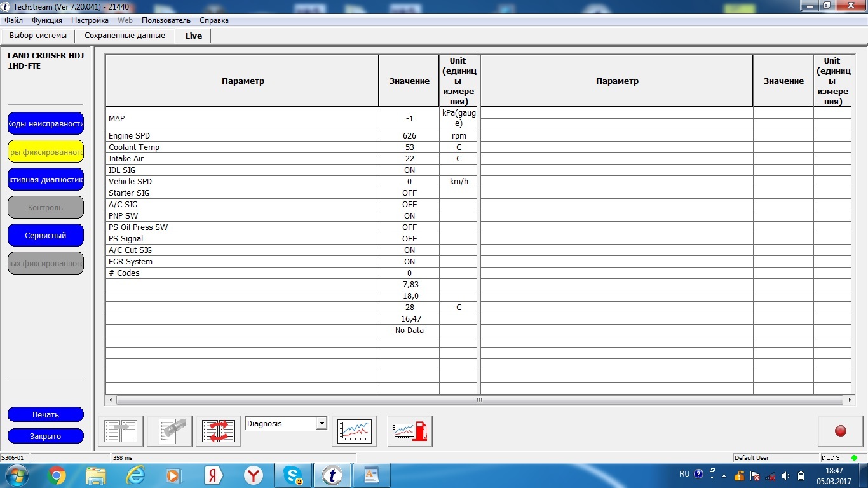
Task: Click the battery tray icon
Action: [x=801, y=475]
